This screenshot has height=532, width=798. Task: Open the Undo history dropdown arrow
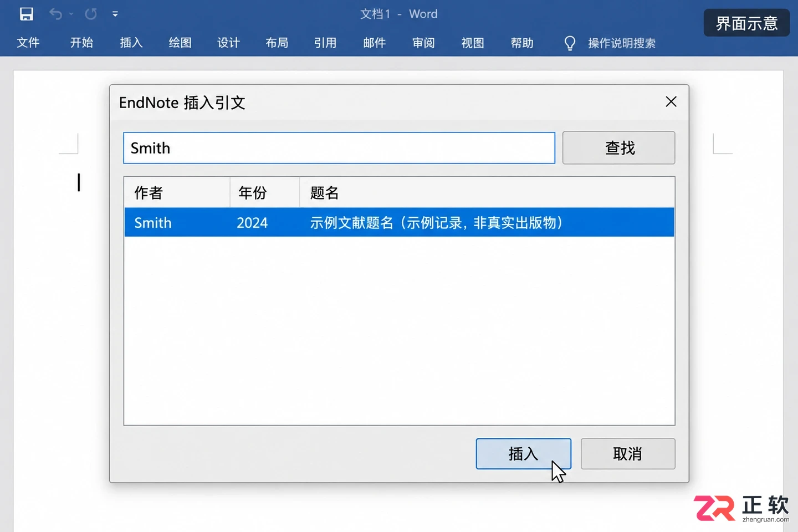click(71, 14)
